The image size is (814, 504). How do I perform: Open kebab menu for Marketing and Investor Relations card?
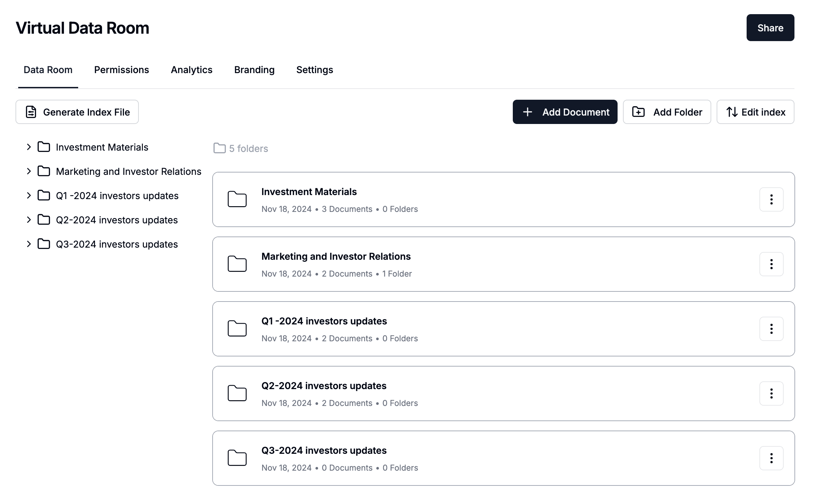click(771, 264)
